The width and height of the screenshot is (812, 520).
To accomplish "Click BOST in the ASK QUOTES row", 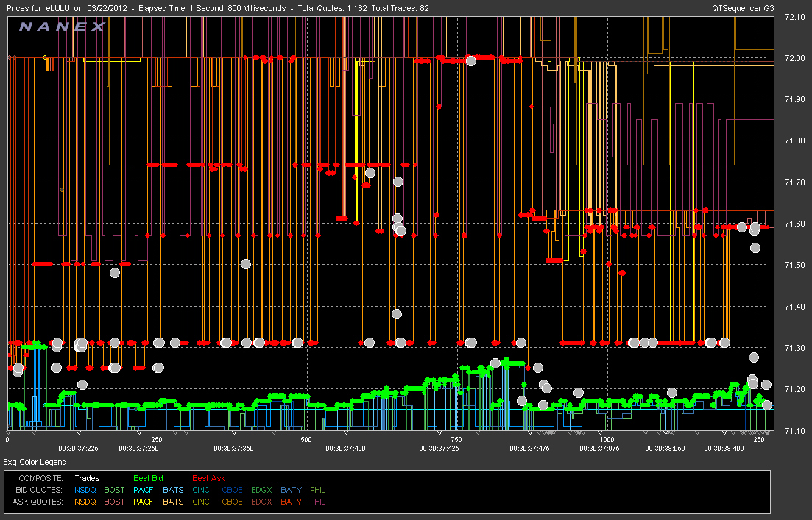I will 114,502.
